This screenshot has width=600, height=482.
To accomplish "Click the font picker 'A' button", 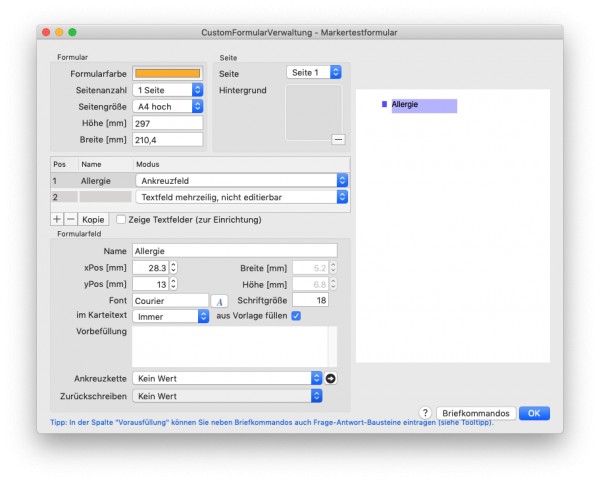I will (x=219, y=301).
